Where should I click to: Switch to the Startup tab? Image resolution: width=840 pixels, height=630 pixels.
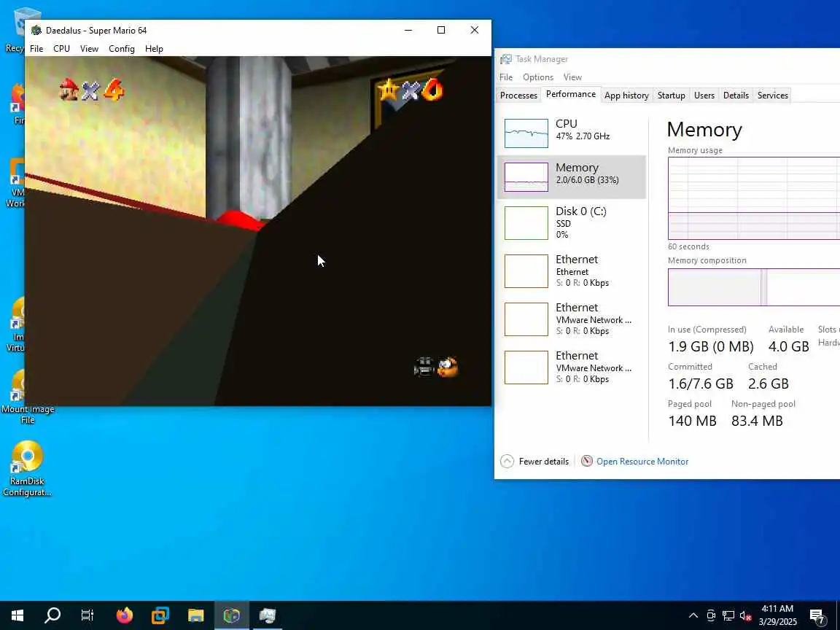pyautogui.click(x=671, y=96)
